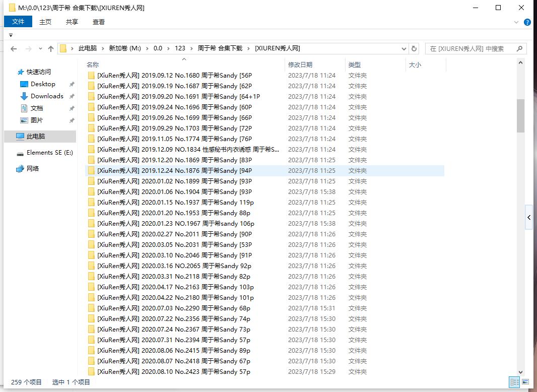
Task: Navigate to 新加卷 (M:) breadcrumb
Action: (125, 48)
